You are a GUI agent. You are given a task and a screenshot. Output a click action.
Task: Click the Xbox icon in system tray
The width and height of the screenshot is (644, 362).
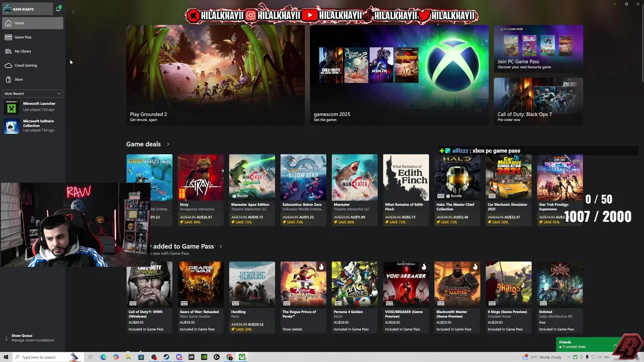(x=575, y=357)
